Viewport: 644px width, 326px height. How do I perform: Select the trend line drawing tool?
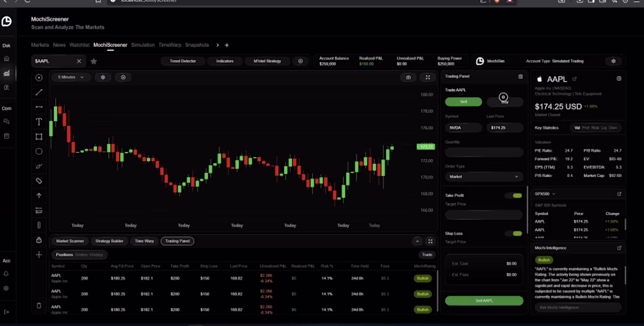point(39,93)
